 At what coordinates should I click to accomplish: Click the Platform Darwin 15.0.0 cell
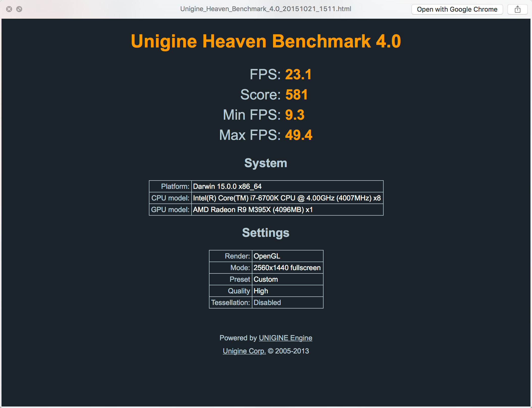tap(287, 186)
